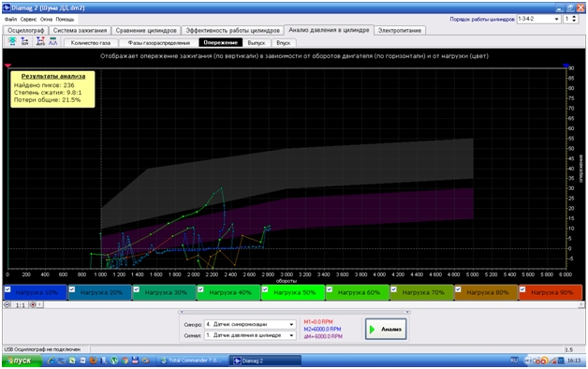The height and width of the screenshot is (369, 588).
Task: Click the Windows Пуск start button
Action: [22, 361]
